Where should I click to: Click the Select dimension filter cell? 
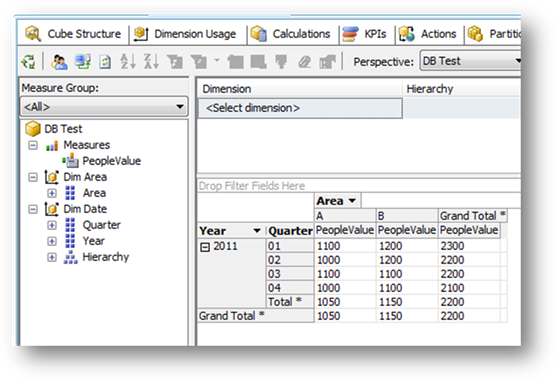[x=300, y=108]
